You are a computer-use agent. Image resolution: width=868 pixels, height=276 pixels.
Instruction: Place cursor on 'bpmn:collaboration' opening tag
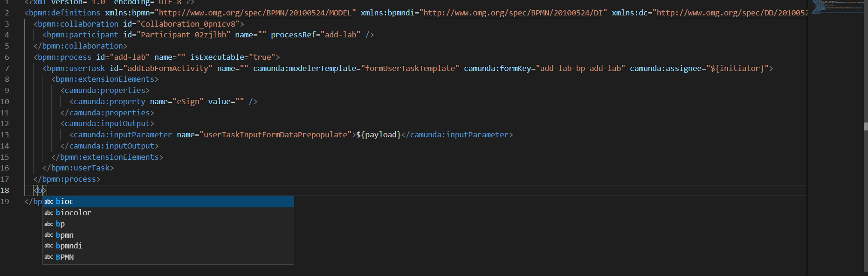point(78,24)
